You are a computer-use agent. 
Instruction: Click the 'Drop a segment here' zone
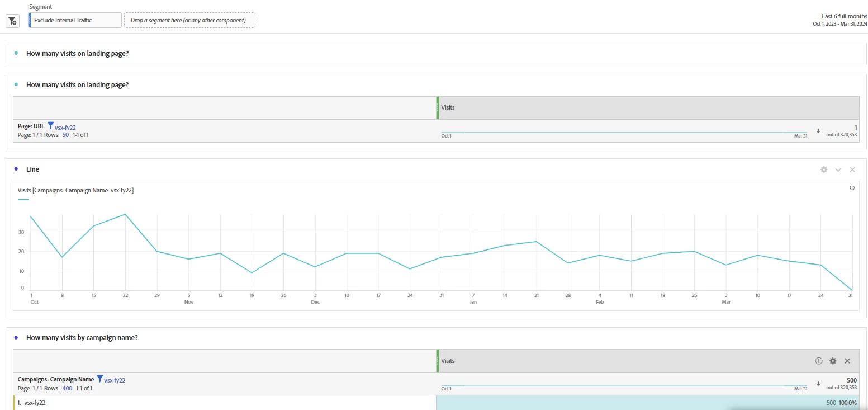(189, 20)
